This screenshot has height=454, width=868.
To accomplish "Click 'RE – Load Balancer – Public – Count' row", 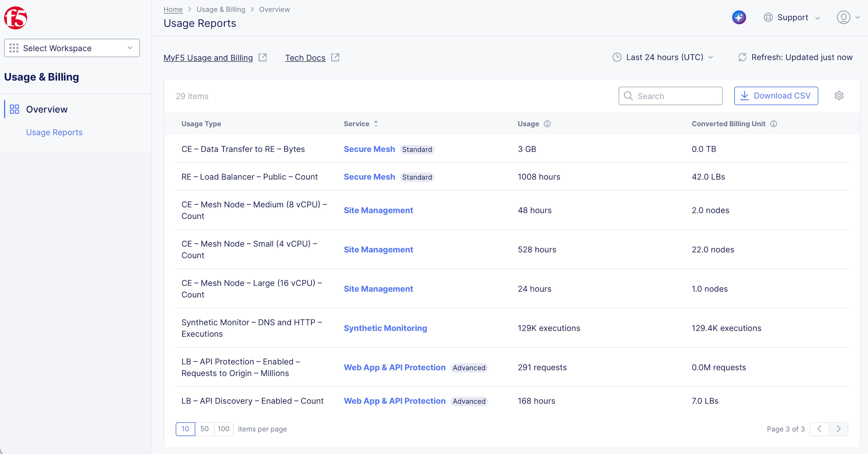I will (512, 177).
